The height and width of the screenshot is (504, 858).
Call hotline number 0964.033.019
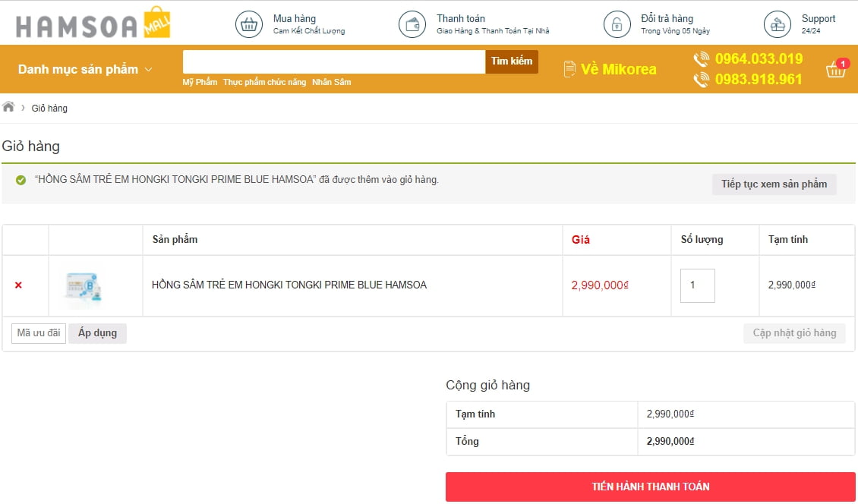(759, 59)
